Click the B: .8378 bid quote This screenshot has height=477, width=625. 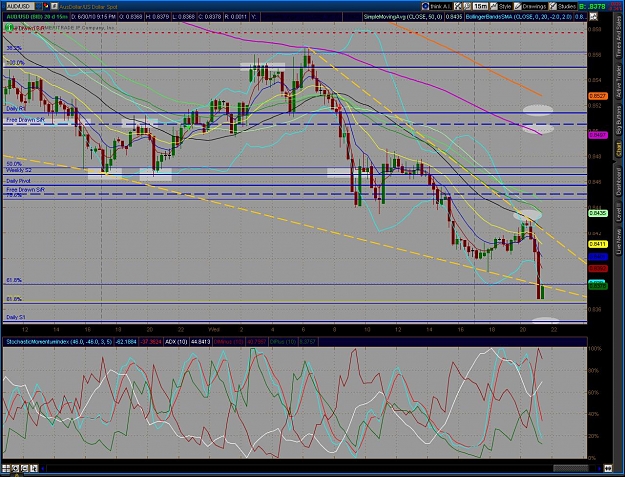click(x=592, y=6)
